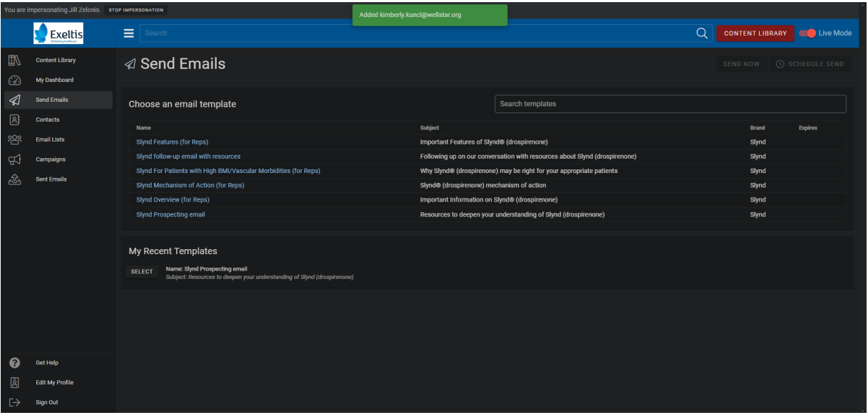868x415 pixels.
Task: Click the Email Lists people icon
Action: 14,140
